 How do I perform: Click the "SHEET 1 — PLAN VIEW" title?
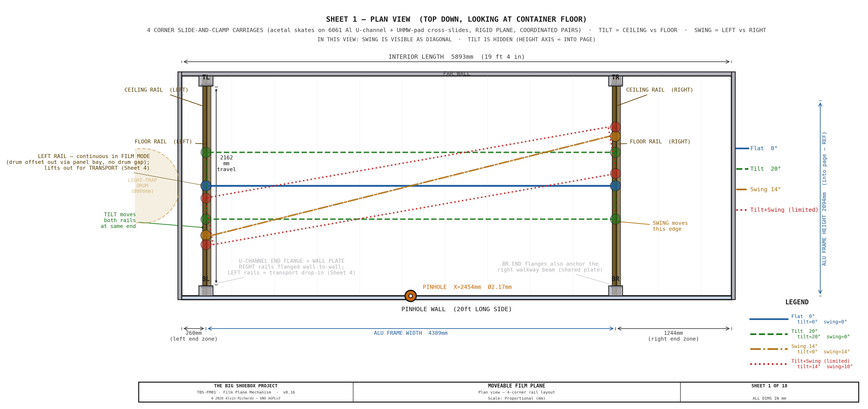(x=456, y=19)
